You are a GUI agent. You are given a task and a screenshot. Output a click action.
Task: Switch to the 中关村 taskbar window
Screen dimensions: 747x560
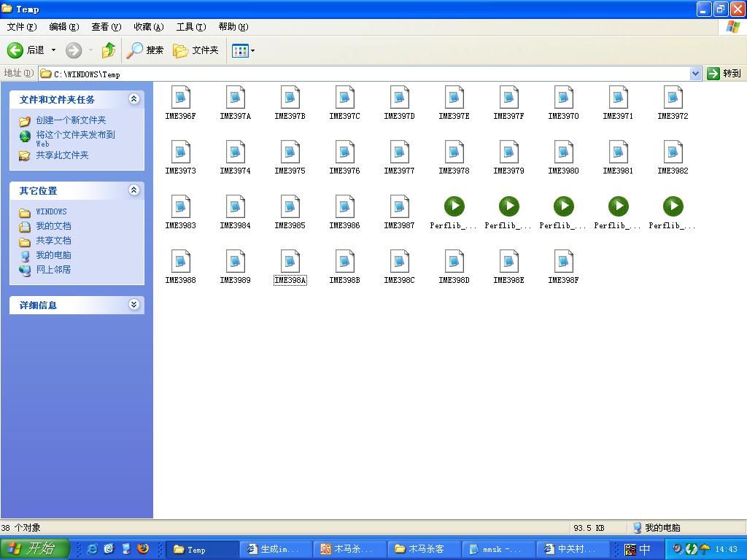click(572, 550)
